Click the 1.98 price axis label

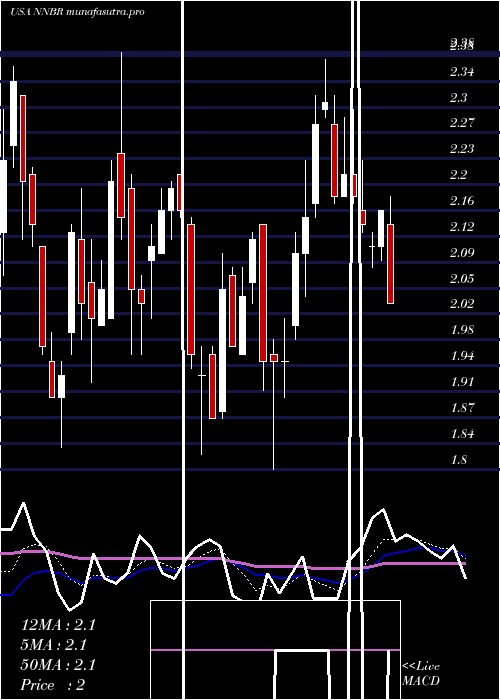pos(462,330)
